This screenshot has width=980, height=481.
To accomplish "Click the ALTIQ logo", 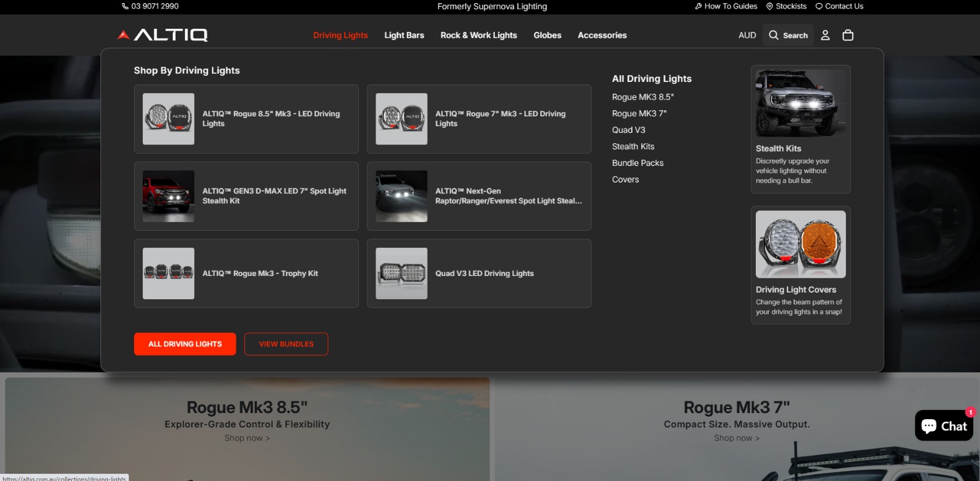I will point(162,35).
